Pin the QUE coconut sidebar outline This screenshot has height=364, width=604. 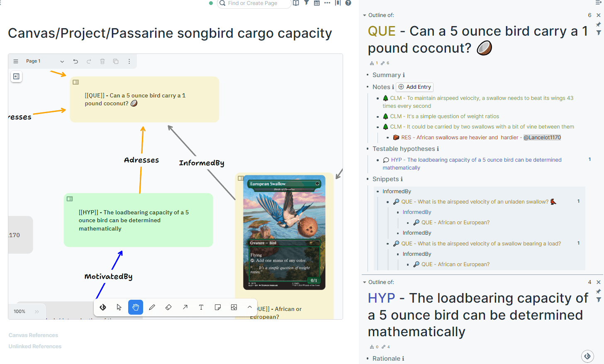598,24
